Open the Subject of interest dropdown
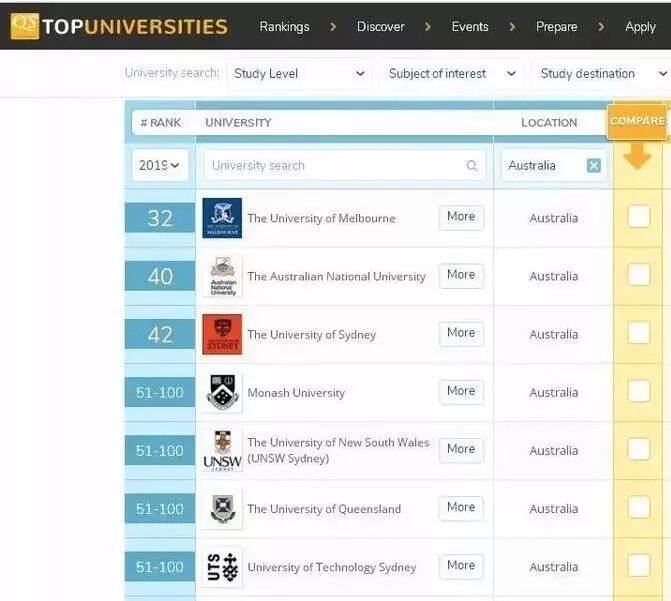This screenshot has width=671, height=601. point(452,74)
